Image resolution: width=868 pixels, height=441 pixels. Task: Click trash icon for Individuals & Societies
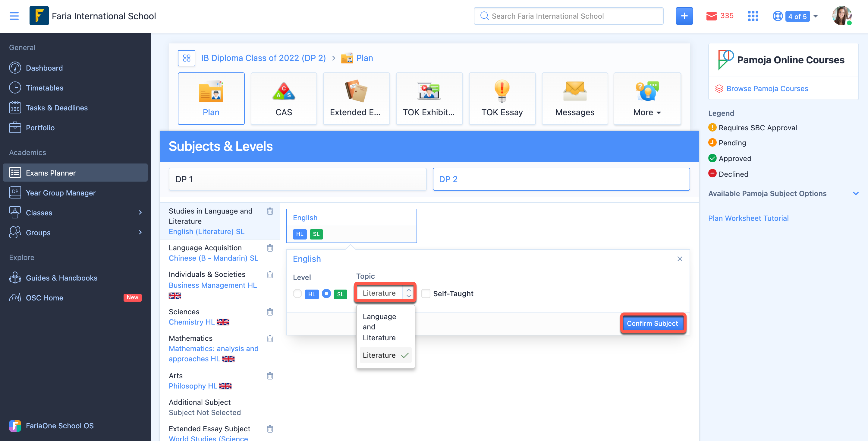click(x=270, y=274)
